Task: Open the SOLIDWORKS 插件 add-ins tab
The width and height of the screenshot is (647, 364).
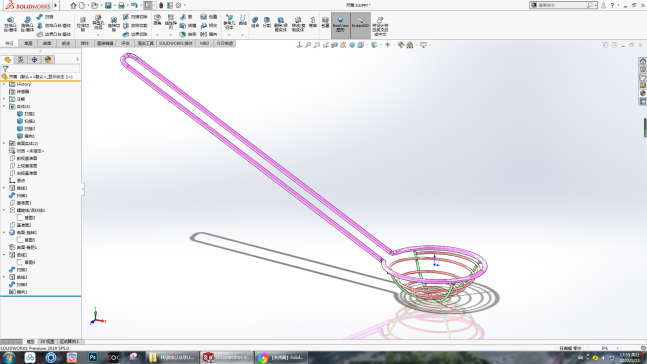Action: (176, 43)
